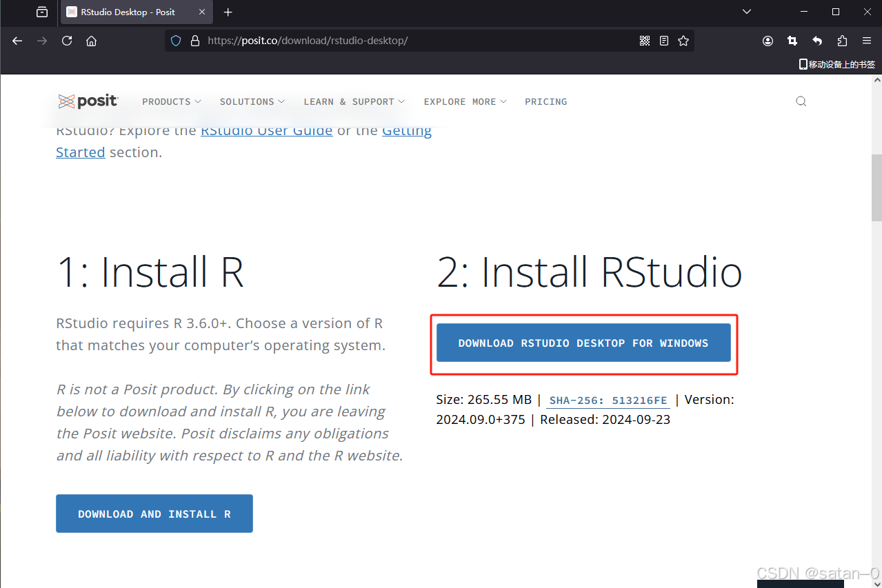Expand the SOLUTIONS navigation menu
882x588 pixels.
coord(252,101)
